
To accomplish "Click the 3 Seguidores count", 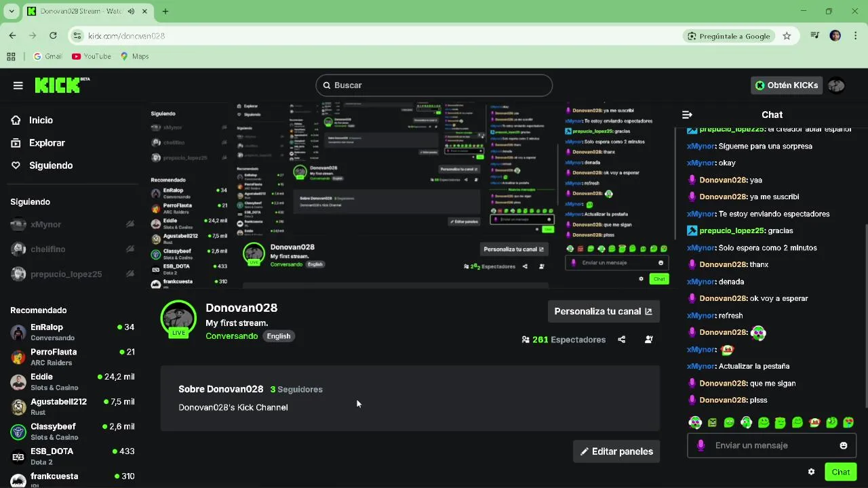I will pos(296,389).
